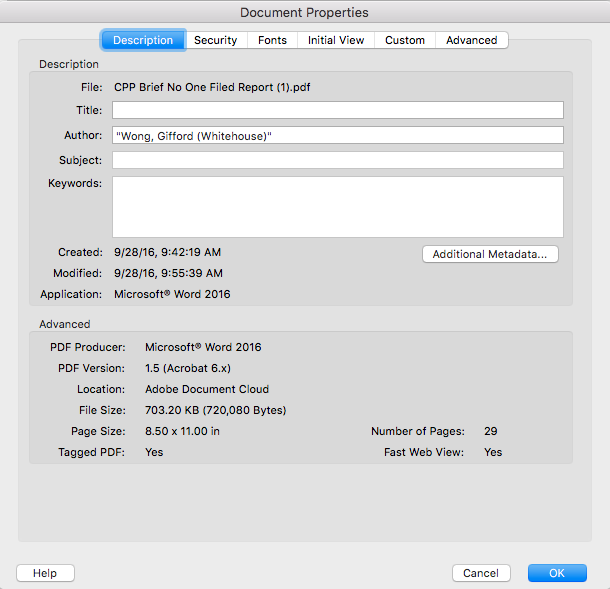Switch to the Advanced tab
This screenshot has width=610, height=589.
click(x=471, y=40)
